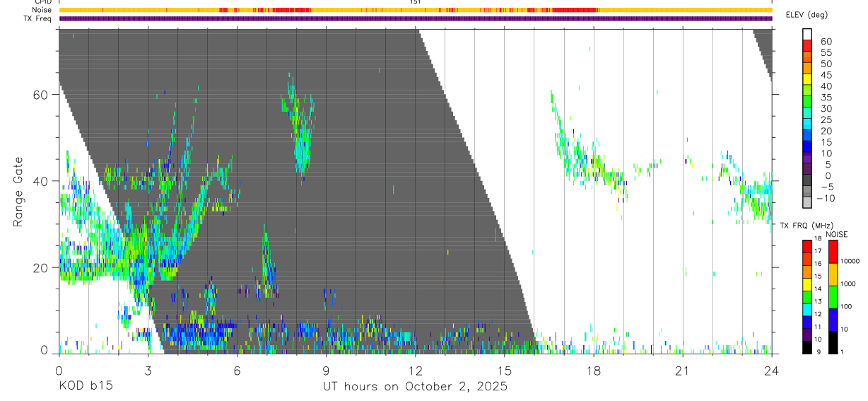Select the 'Range Gate' vertical axis title

click(18, 192)
